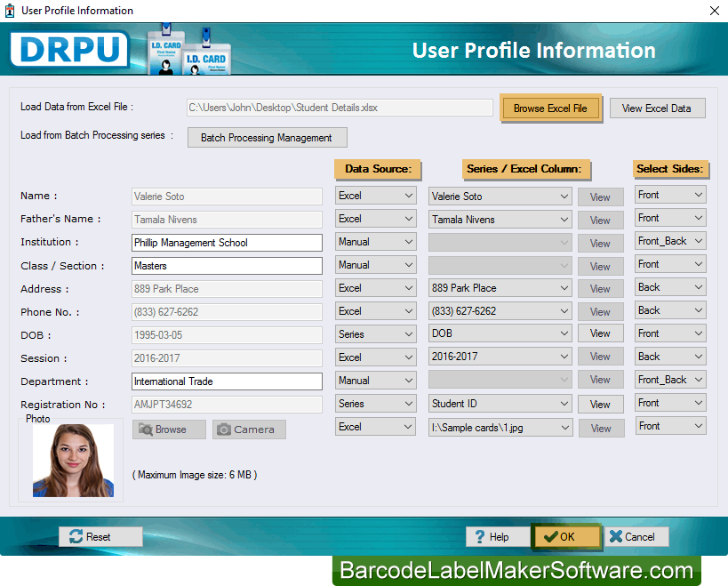Click the Browse Excel File button
Viewport: 728px width, 586px height.
(550, 108)
